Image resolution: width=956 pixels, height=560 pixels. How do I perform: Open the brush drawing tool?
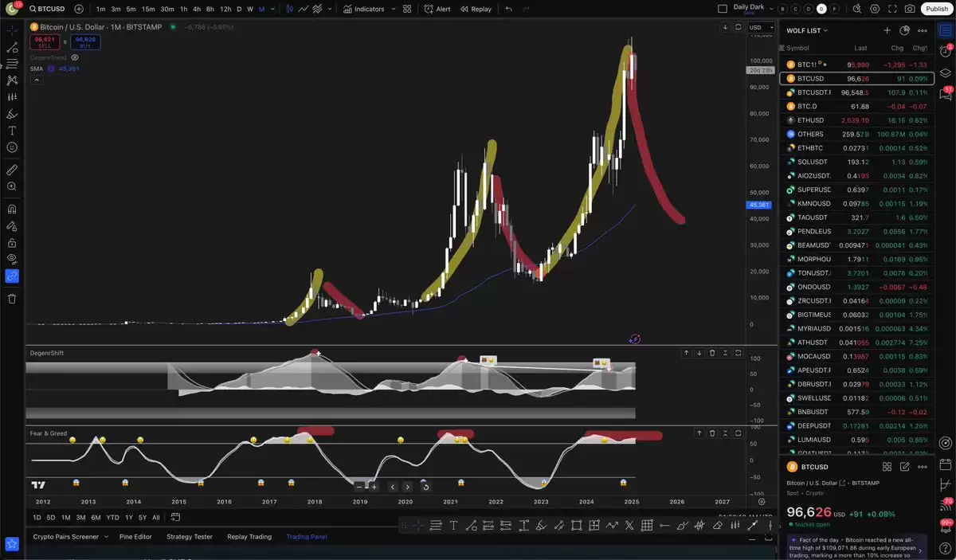(12, 114)
